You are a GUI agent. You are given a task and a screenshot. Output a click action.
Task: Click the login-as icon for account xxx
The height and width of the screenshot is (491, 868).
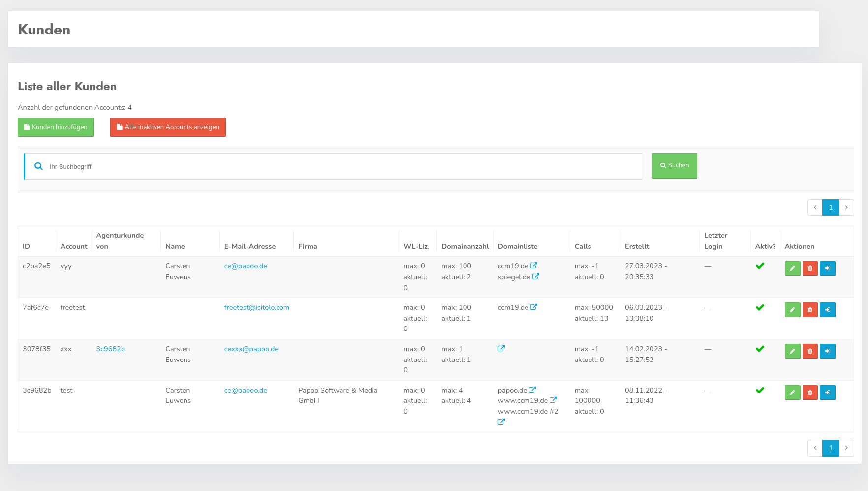827,351
